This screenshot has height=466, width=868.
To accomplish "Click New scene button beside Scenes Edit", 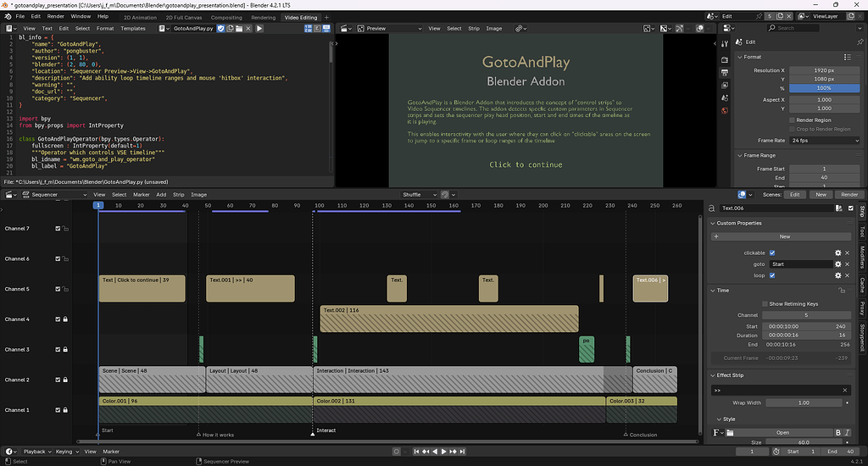I will tap(821, 195).
